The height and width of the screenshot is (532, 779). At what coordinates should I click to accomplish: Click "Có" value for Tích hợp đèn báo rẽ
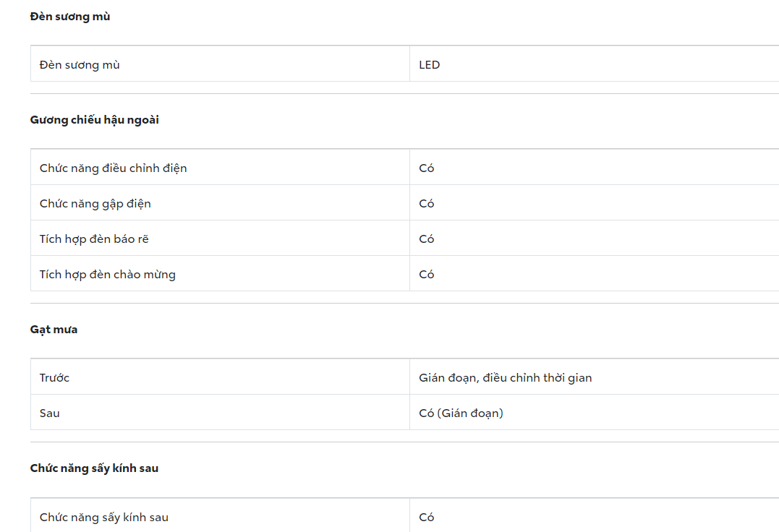pos(427,239)
